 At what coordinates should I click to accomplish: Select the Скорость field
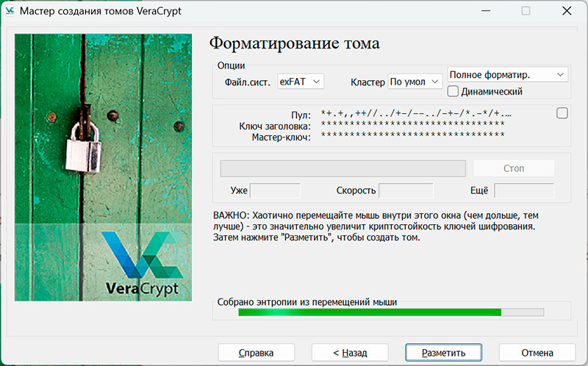point(405,191)
